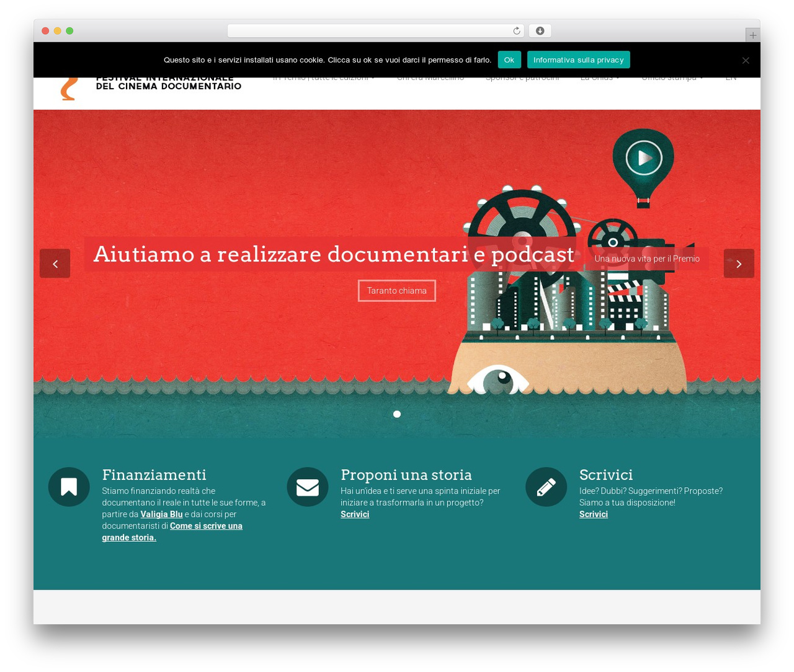The height and width of the screenshot is (672, 794).
Task: Go to the previous slide arrow
Action: pos(55,263)
